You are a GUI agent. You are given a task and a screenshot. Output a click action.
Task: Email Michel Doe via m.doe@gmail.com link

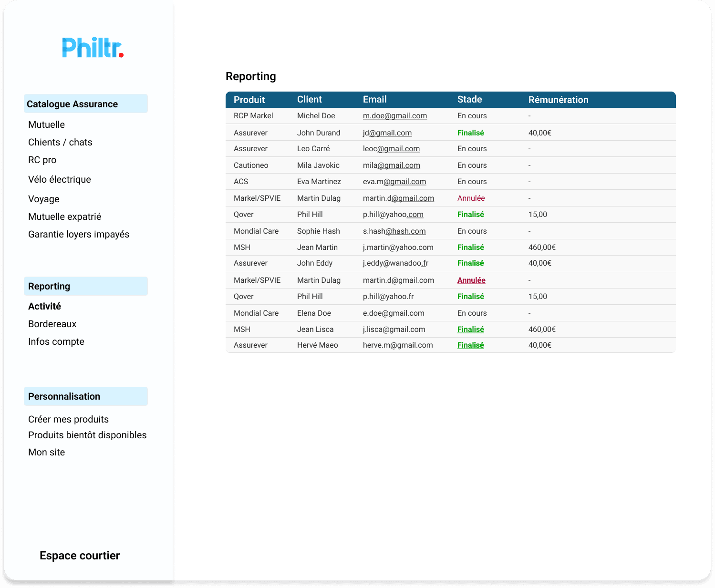pyautogui.click(x=395, y=115)
